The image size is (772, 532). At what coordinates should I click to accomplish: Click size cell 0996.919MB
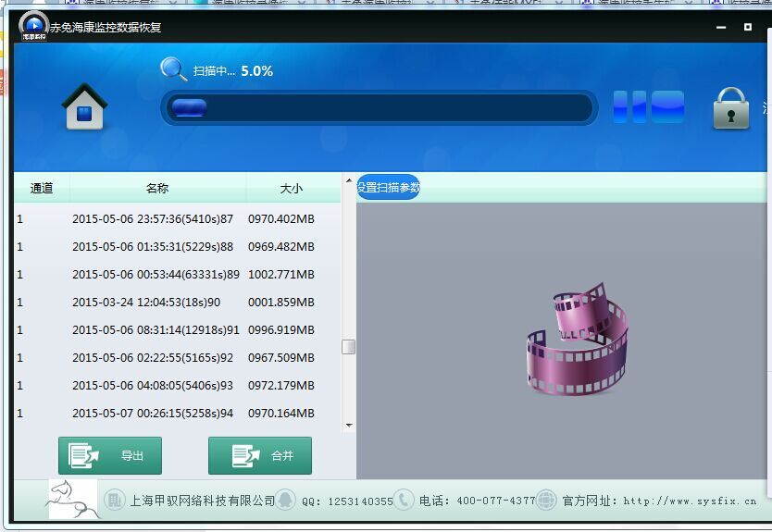pos(281,329)
